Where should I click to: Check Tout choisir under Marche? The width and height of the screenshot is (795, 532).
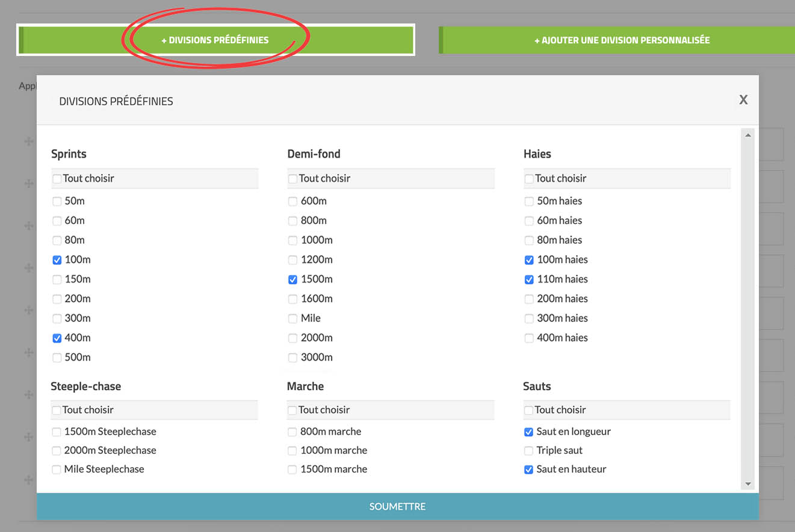click(x=292, y=410)
